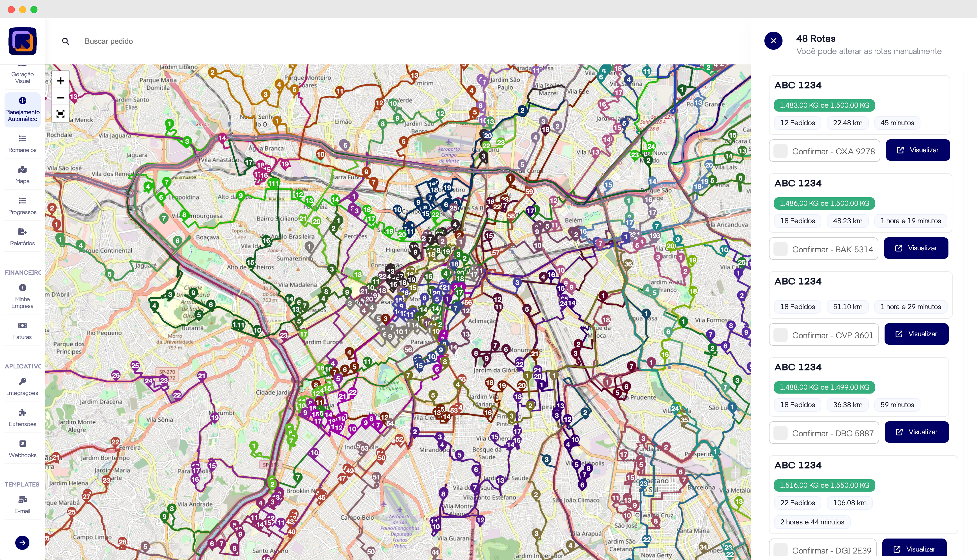Check the Confirmar - BAK 5314 checkbox
This screenshot has width=977, height=560.
point(781,249)
